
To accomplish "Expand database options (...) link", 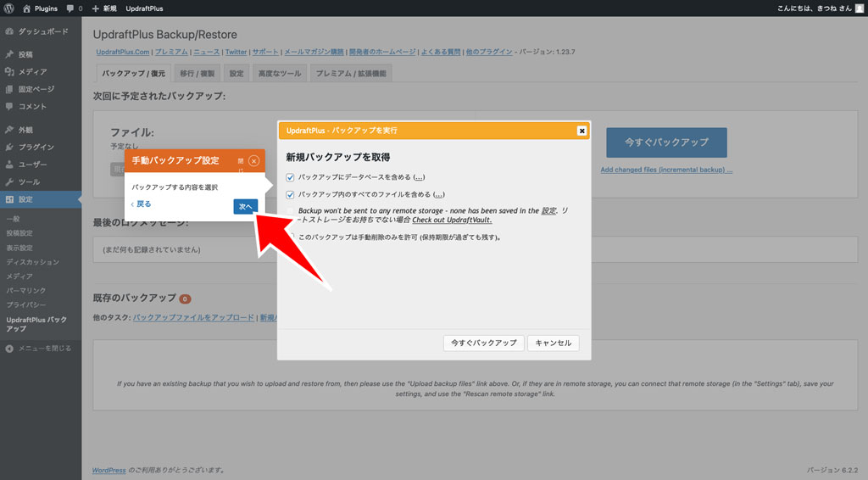I will (419, 177).
